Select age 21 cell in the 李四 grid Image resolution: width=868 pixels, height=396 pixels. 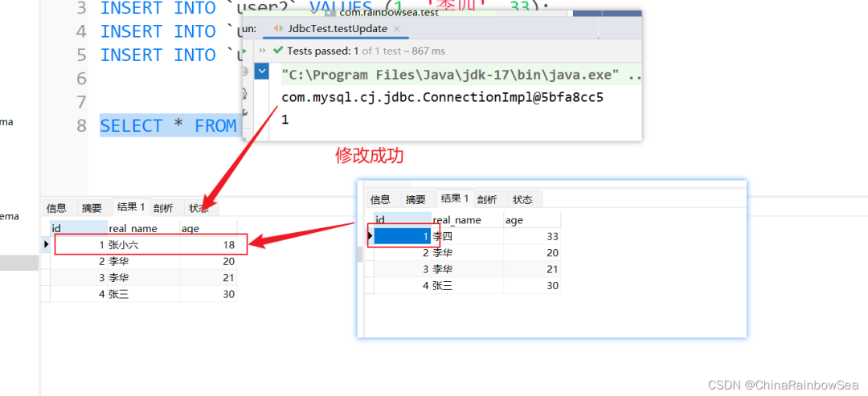(x=532, y=269)
